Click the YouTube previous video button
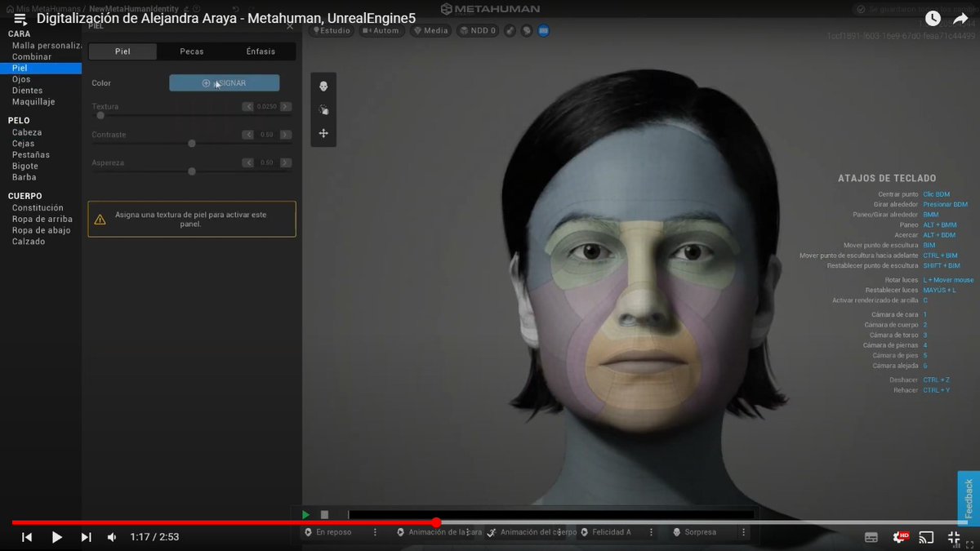This screenshot has width=980, height=551. coord(27,537)
